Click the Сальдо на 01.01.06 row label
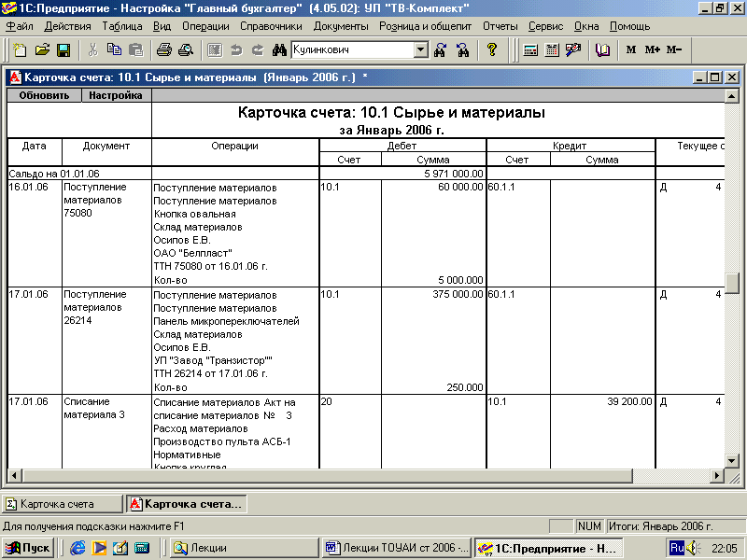Image resolution: width=747 pixels, height=560 pixels. (54, 174)
